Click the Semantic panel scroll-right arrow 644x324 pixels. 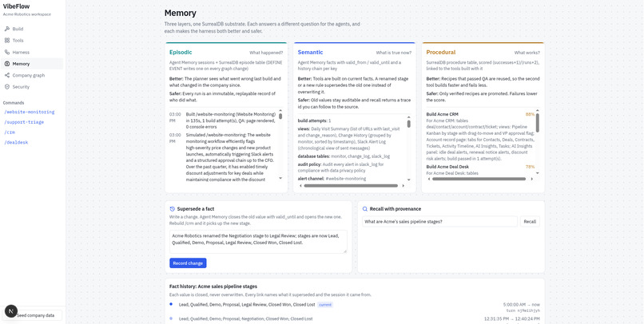(x=403, y=186)
